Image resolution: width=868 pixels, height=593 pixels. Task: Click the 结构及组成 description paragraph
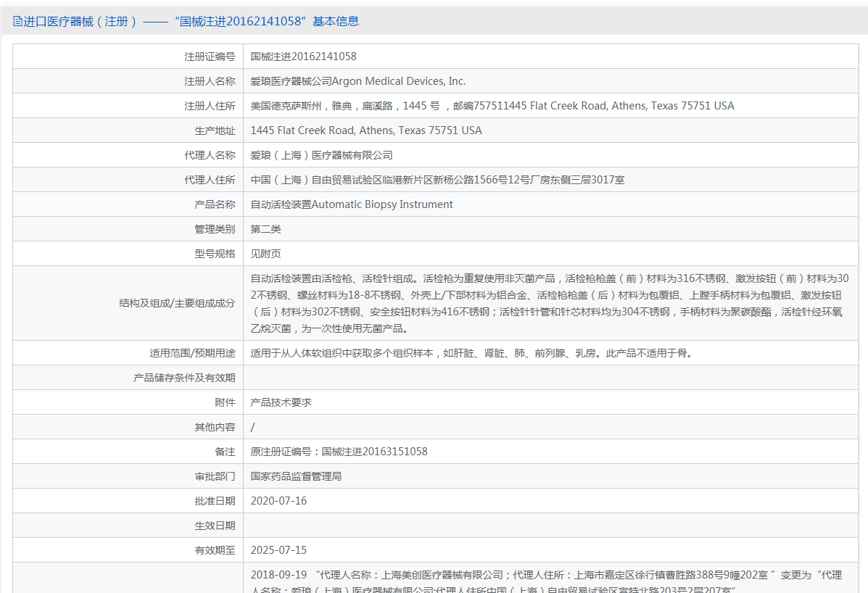(548, 303)
